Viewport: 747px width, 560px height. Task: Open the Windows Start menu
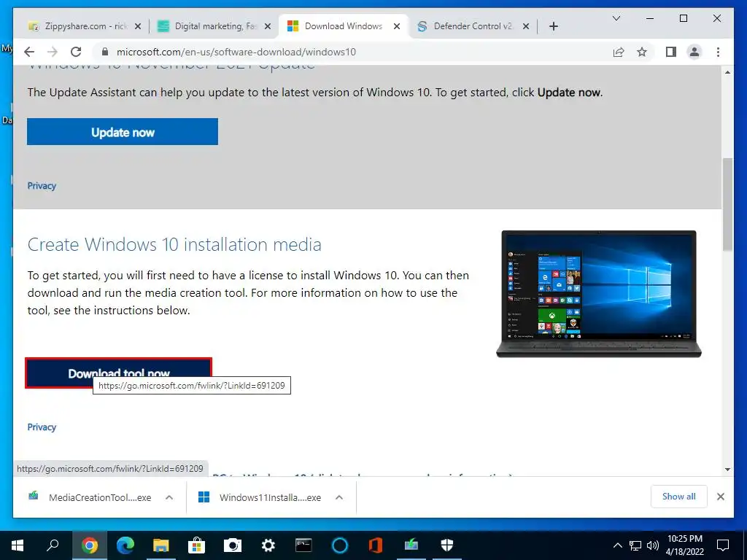(18, 545)
